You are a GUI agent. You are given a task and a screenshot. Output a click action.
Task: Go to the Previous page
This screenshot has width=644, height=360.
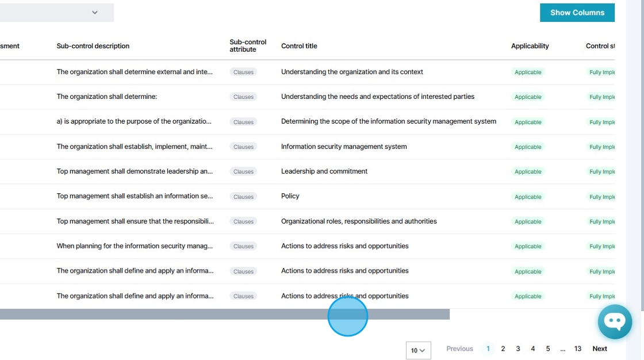pyautogui.click(x=459, y=348)
